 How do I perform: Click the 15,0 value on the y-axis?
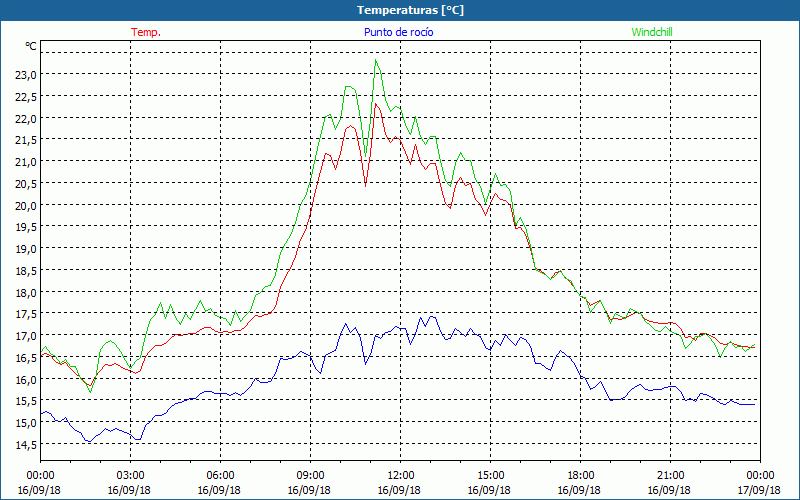(x=26, y=423)
